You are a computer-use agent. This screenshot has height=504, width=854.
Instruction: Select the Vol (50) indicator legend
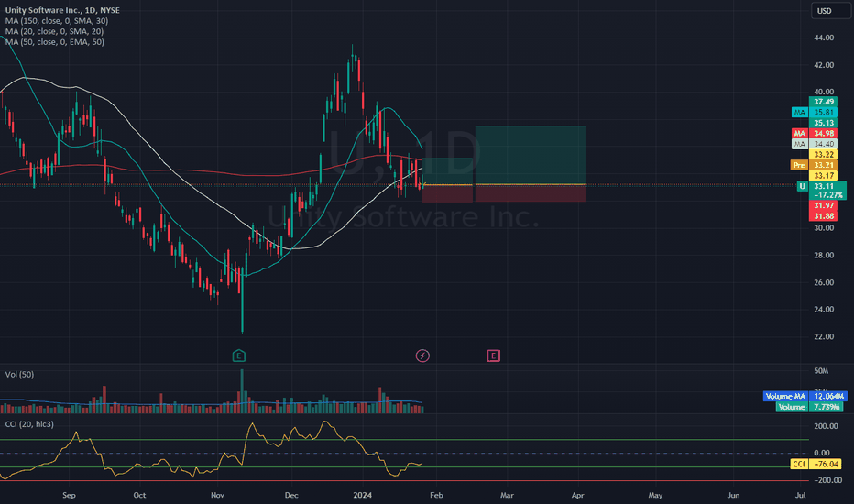click(x=19, y=374)
